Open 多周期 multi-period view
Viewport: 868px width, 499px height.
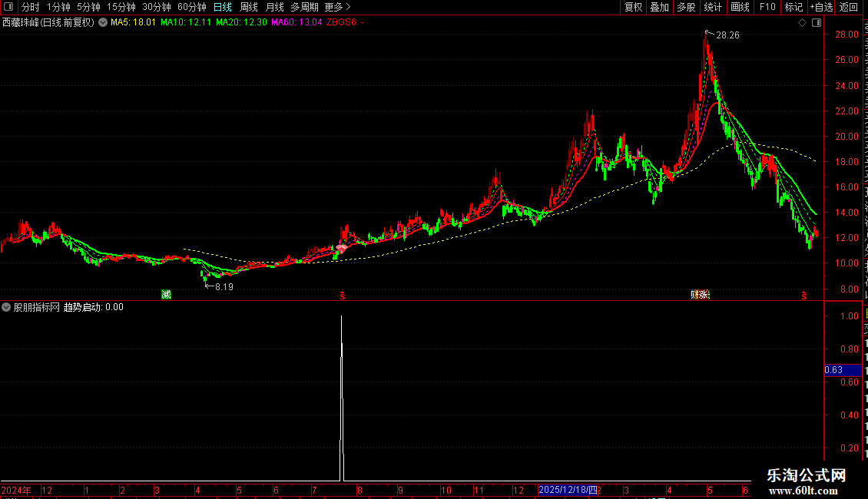[x=304, y=7]
